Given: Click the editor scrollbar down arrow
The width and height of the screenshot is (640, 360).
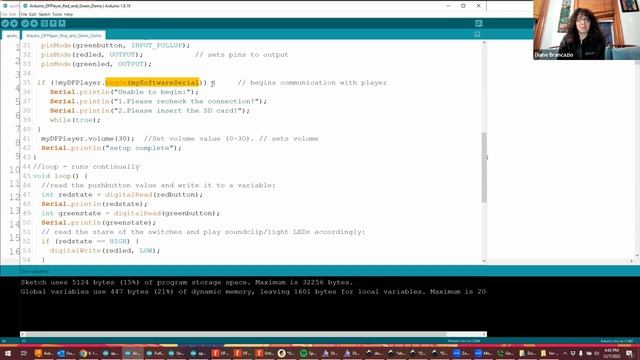Looking at the screenshot, I should point(484,261).
